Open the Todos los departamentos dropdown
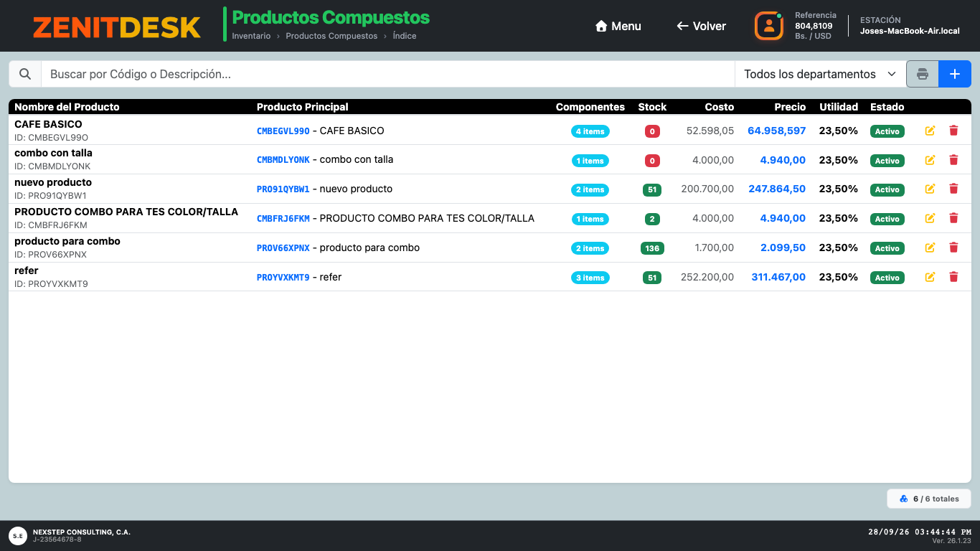 coord(821,74)
